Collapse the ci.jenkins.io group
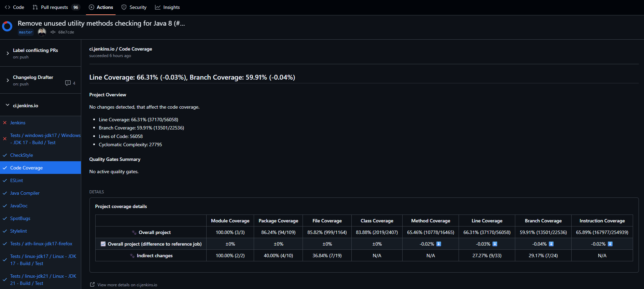644x289 pixels. click(x=8, y=105)
